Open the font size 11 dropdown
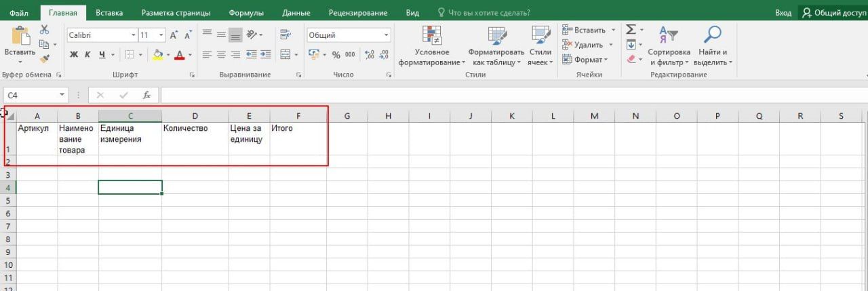 161,35
